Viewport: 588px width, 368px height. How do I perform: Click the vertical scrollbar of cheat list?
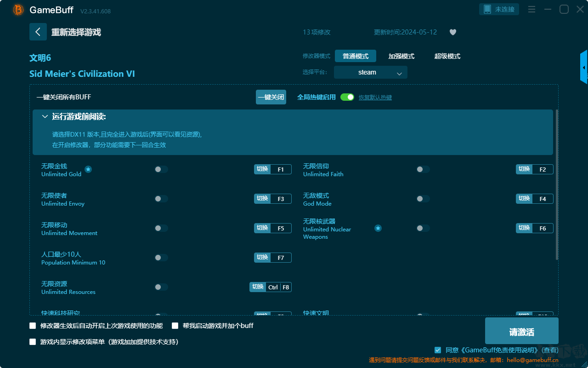click(557, 185)
